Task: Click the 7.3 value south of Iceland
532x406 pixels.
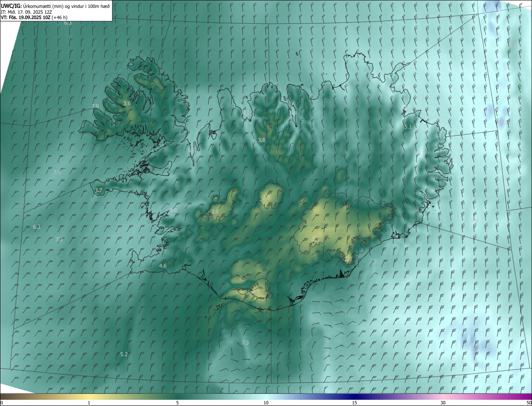Action: click(245, 343)
